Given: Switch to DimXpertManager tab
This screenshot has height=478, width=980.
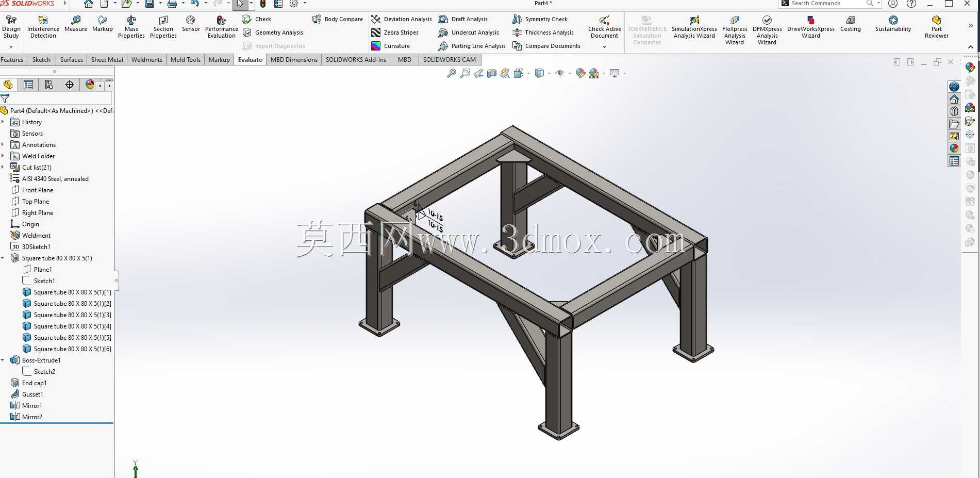Looking at the screenshot, I should pyautogui.click(x=70, y=85).
